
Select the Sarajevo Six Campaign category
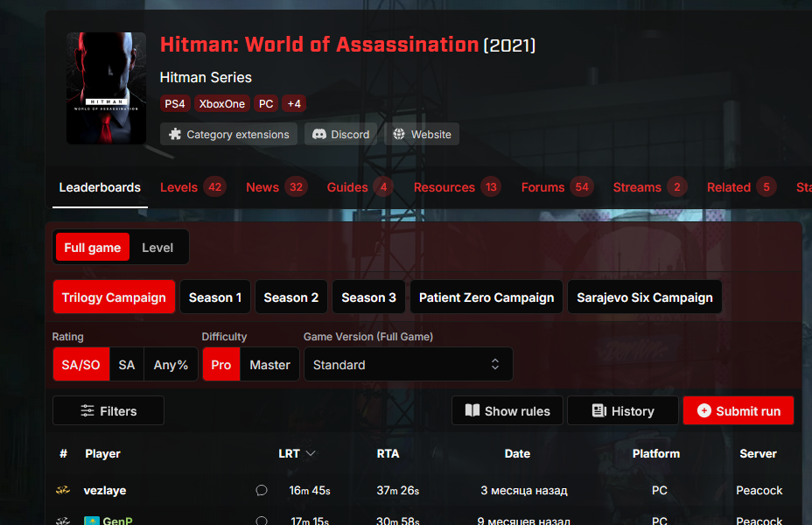[x=645, y=297]
